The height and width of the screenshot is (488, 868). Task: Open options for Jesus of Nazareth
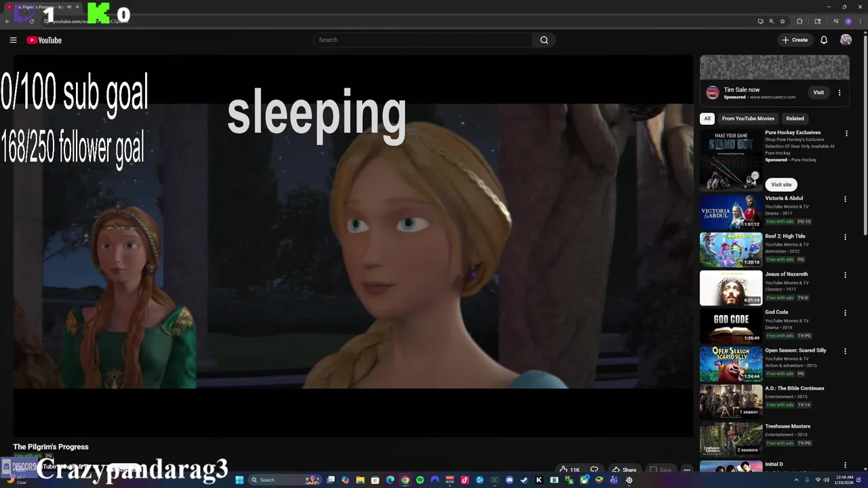coord(845,275)
